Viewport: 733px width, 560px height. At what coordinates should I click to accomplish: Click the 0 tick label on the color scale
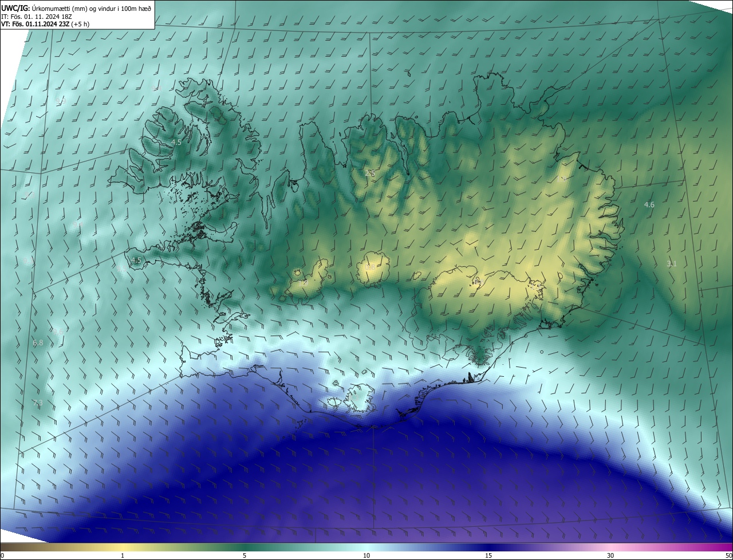pyautogui.click(x=2, y=555)
